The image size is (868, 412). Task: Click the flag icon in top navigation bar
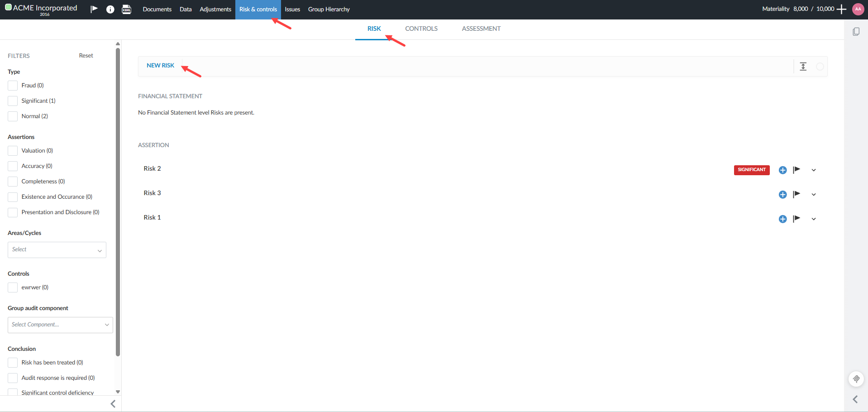pyautogui.click(x=94, y=9)
